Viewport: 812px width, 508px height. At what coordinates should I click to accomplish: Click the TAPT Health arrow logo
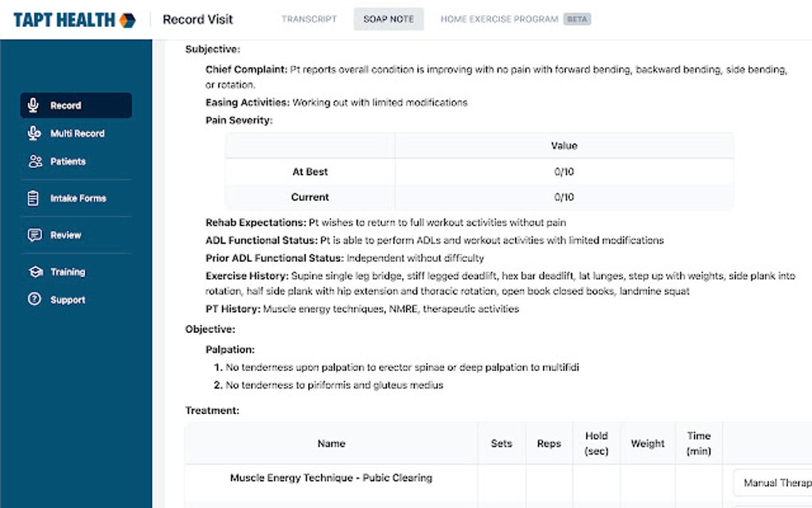pos(127,19)
